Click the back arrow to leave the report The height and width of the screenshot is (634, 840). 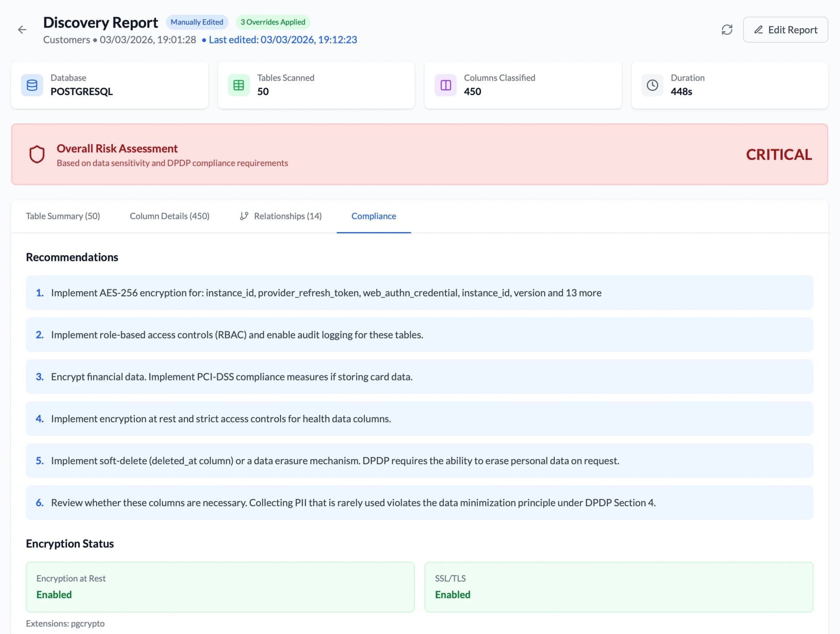[x=22, y=30]
